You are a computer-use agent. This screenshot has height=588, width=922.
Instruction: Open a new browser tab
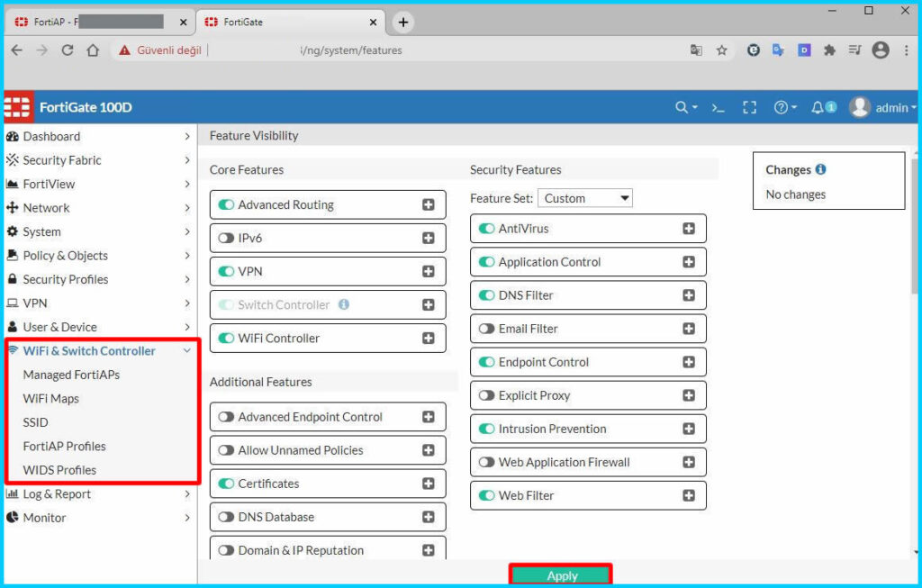(x=402, y=23)
